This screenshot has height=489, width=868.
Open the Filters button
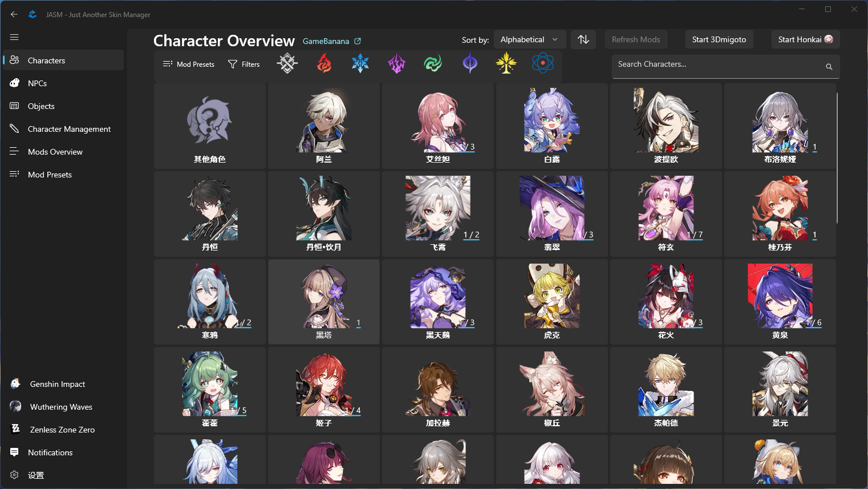point(244,64)
